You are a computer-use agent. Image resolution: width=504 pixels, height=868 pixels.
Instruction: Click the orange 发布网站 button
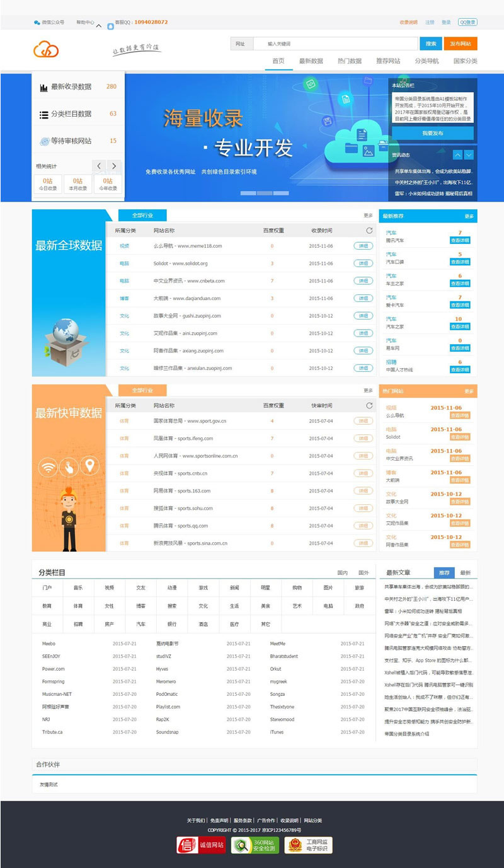pyautogui.click(x=461, y=43)
